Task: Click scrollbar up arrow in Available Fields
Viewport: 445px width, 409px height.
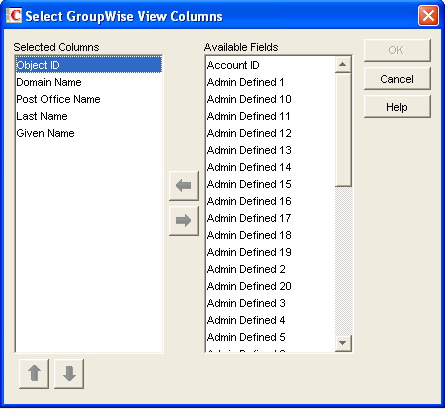Action: click(343, 64)
